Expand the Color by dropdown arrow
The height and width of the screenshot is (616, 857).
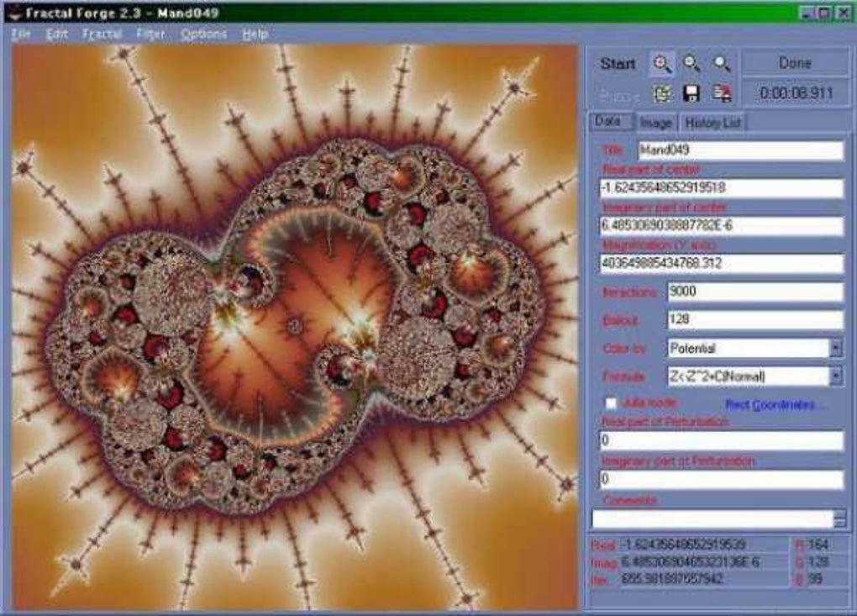point(836,348)
